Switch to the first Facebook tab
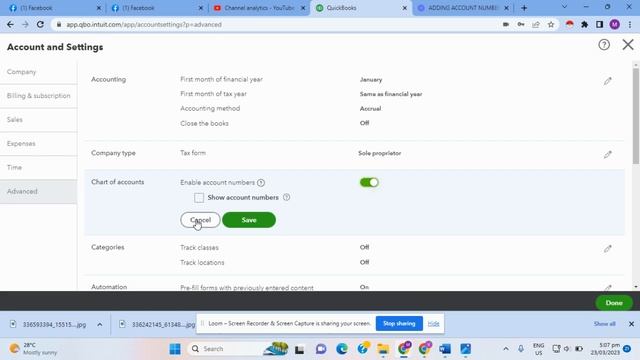Image resolution: width=640 pixels, height=360 pixels. click(x=54, y=8)
